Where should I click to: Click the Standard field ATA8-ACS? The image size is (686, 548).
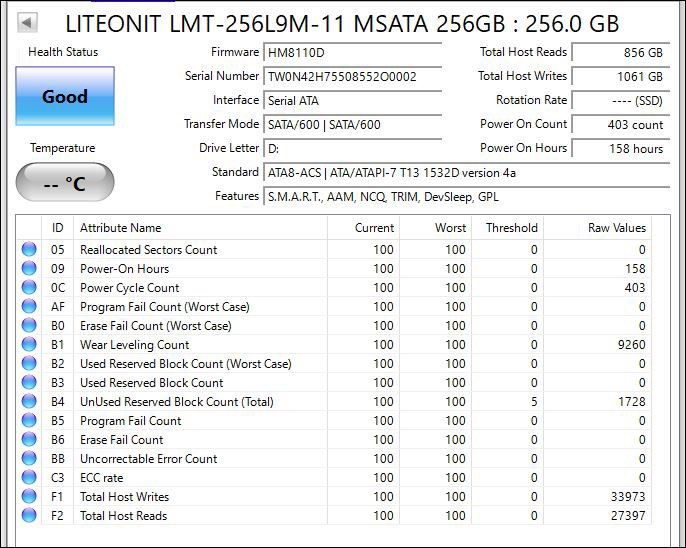pyautogui.click(x=466, y=173)
